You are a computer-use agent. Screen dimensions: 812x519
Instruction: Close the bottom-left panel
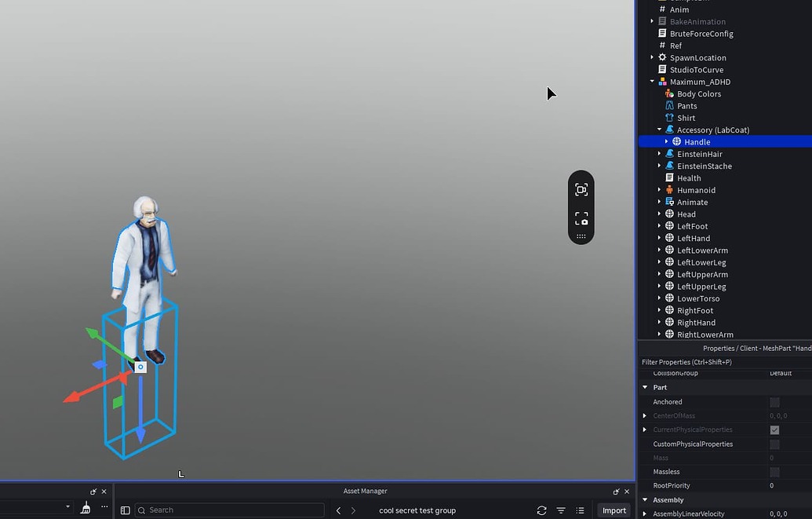click(104, 492)
